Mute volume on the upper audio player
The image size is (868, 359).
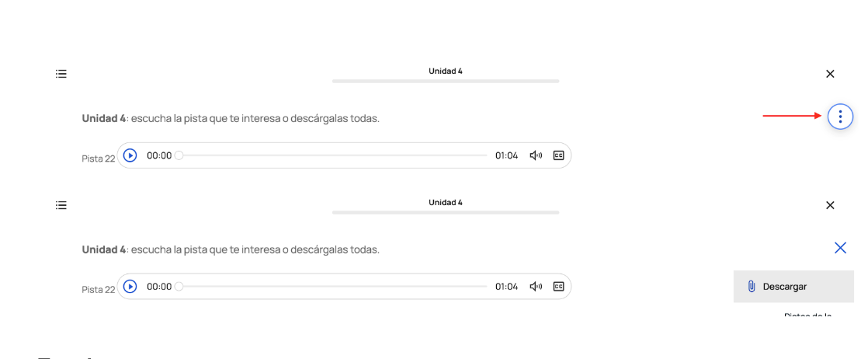click(x=536, y=155)
